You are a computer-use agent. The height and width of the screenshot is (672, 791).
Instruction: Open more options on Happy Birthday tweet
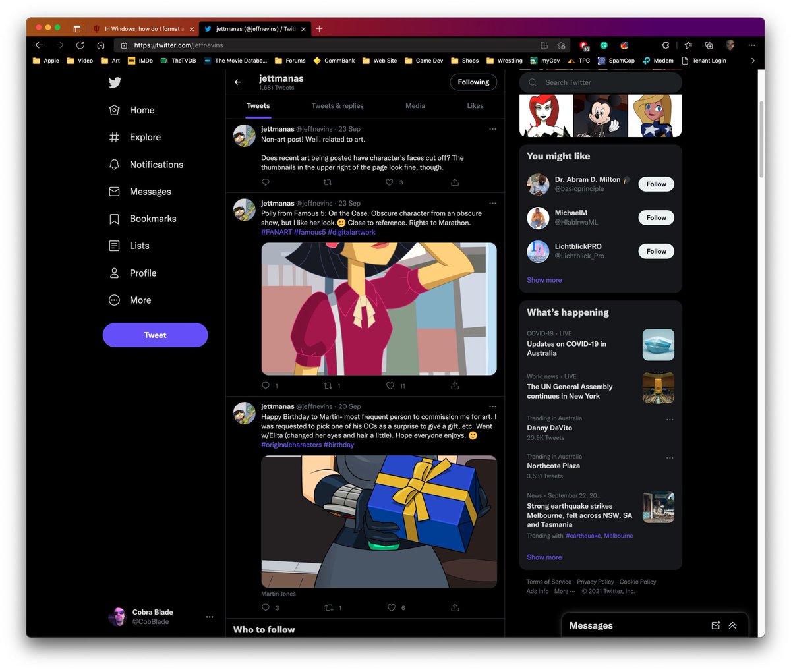click(x=492, y=406)
